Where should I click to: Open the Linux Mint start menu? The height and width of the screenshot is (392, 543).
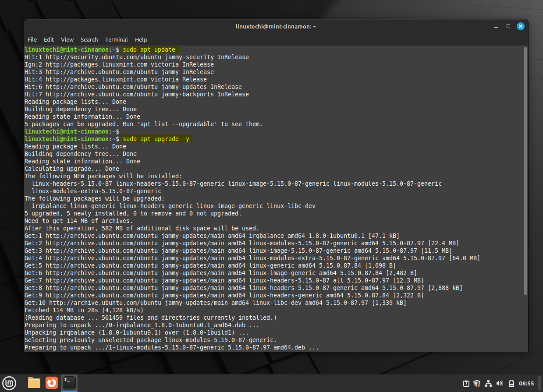[x=9, y=383]
